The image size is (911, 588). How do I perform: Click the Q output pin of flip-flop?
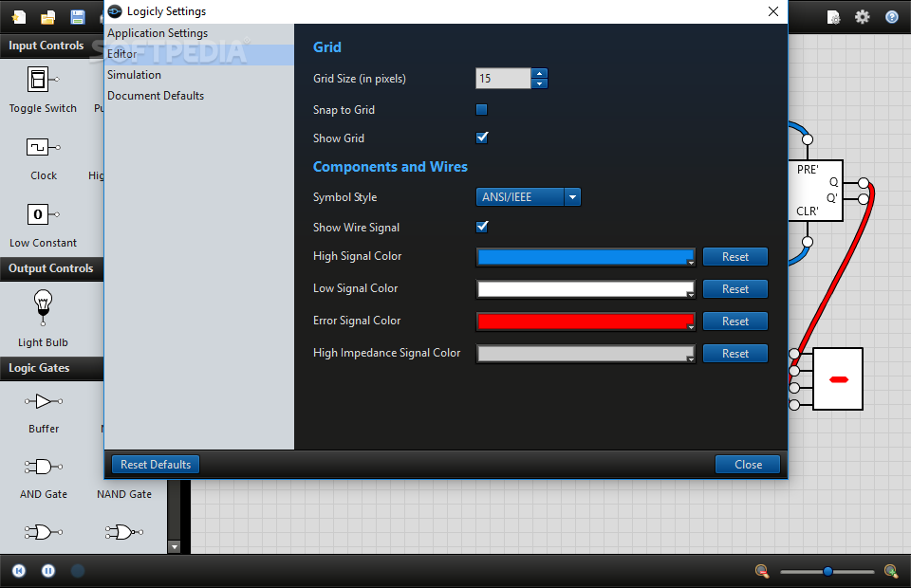[864, 183]
